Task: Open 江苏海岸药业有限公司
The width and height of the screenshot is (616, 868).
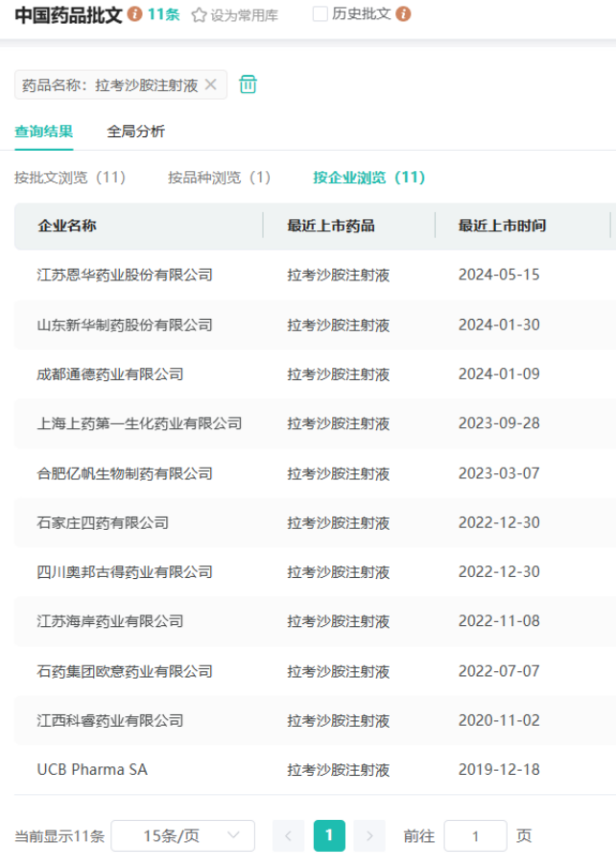Action: [x=110, y=621]
